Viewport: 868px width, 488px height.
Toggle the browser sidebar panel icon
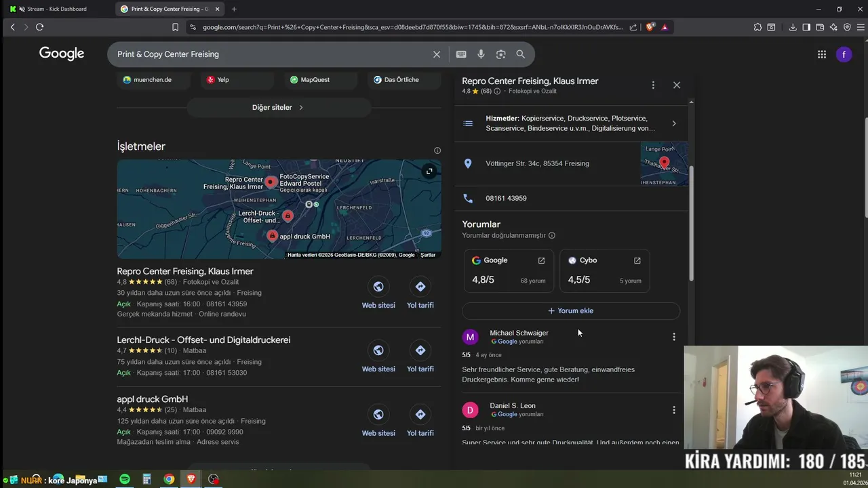(x=806, y=27)
